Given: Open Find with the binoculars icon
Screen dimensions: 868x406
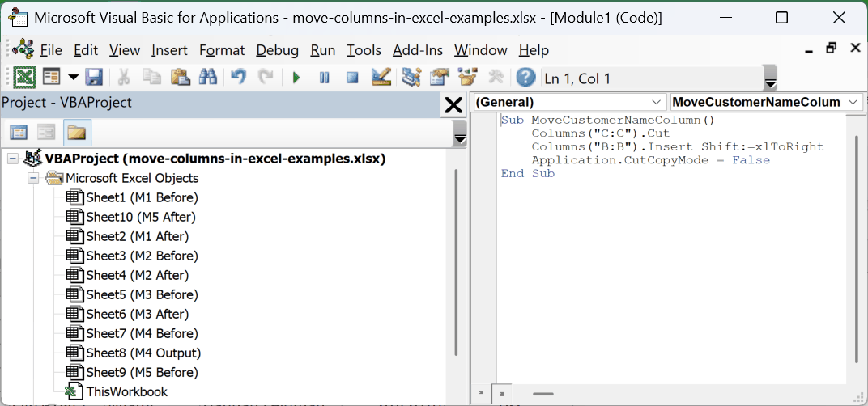Looking at the screenshot, I should click(208, 77).
